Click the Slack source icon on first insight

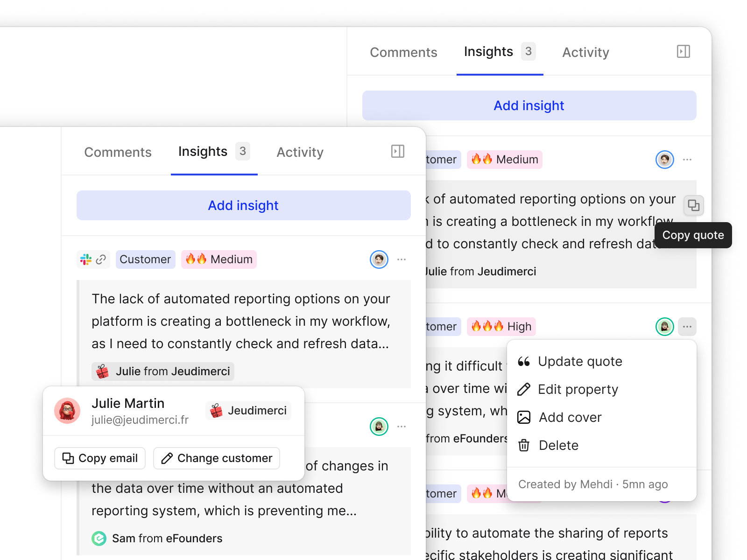tap(86, 259)
